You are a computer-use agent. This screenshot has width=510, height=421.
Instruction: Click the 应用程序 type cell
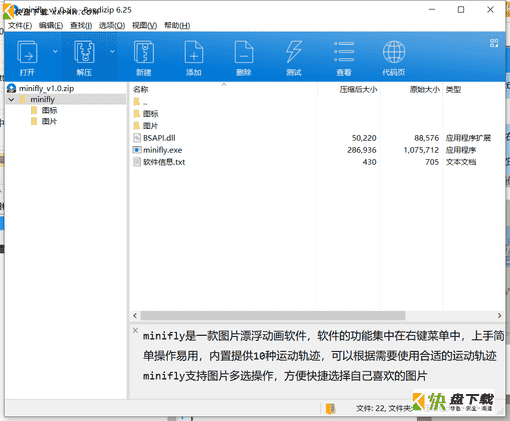(x=461, y=150)
